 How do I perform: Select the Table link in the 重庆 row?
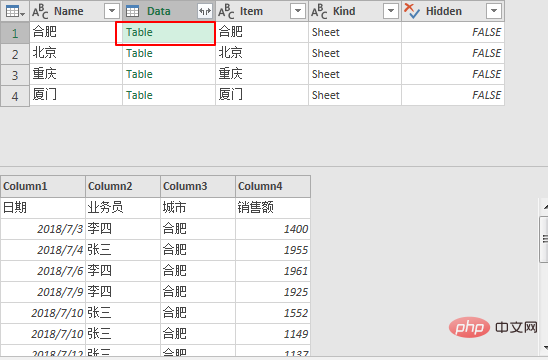pos(139,74)
